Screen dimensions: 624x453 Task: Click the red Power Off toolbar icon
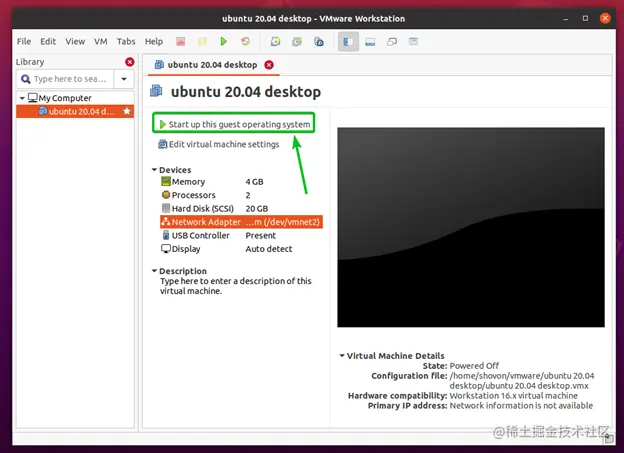click(181, 41)
